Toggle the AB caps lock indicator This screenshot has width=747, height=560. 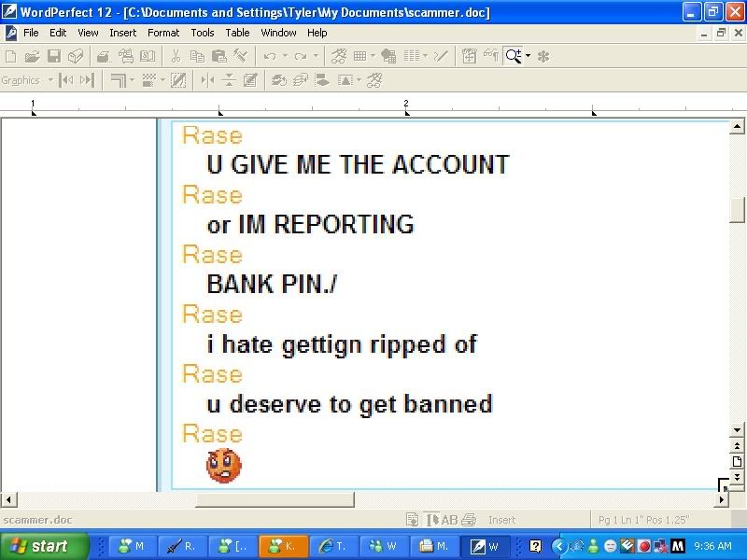click(x=449, y=520)
